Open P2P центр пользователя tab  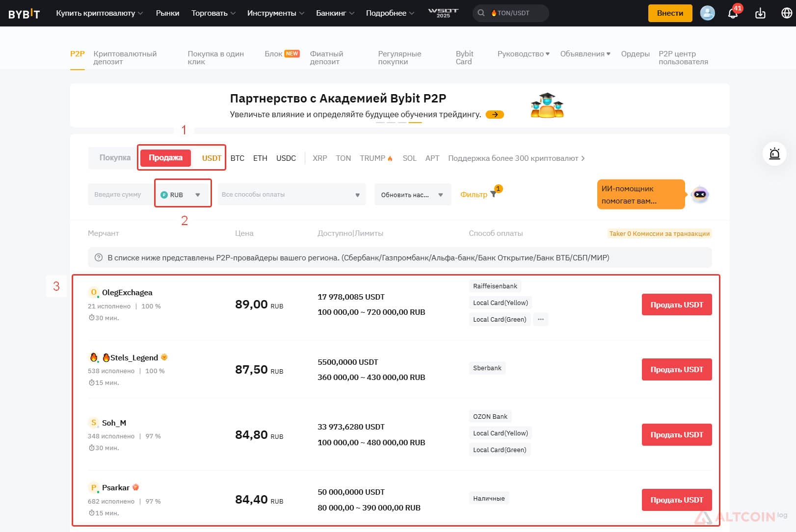(683, 58)
